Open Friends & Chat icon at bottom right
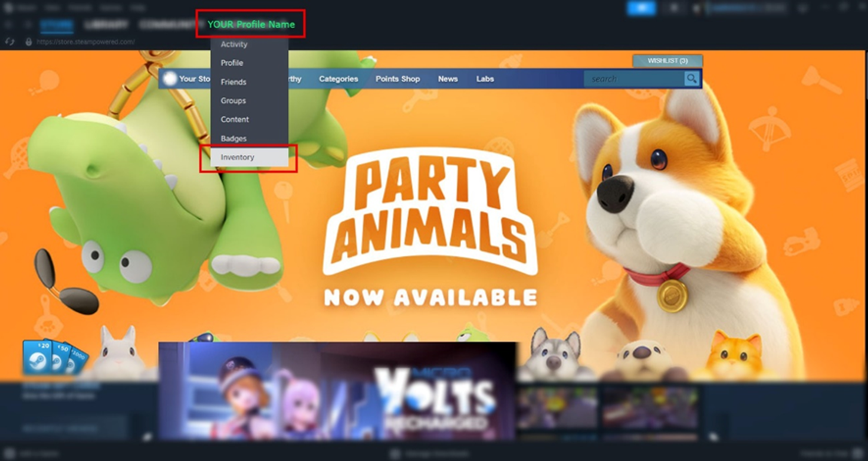868x461 pixels. 858,453
